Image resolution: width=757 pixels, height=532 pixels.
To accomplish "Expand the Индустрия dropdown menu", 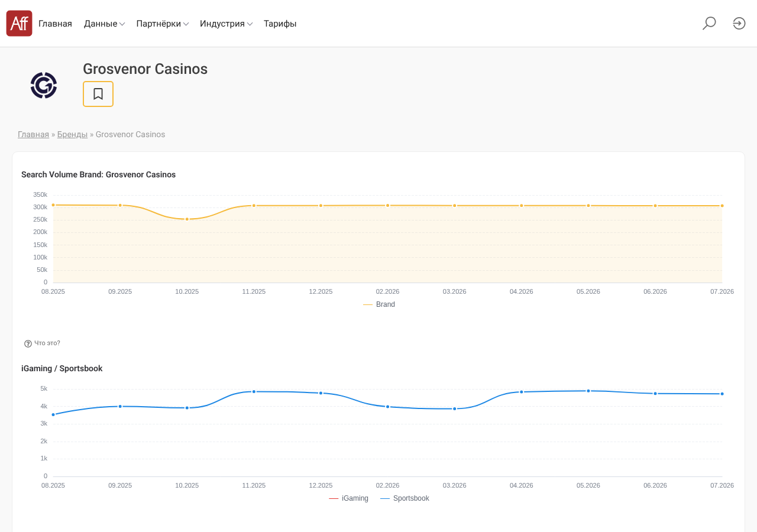I will pos(227,24).
